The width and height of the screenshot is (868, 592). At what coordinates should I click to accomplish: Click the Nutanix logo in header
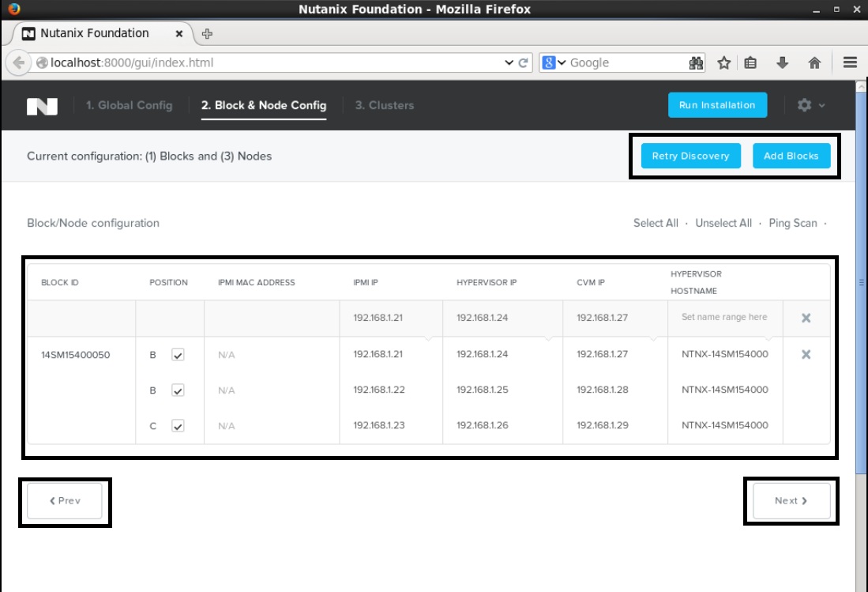(42, 106)
